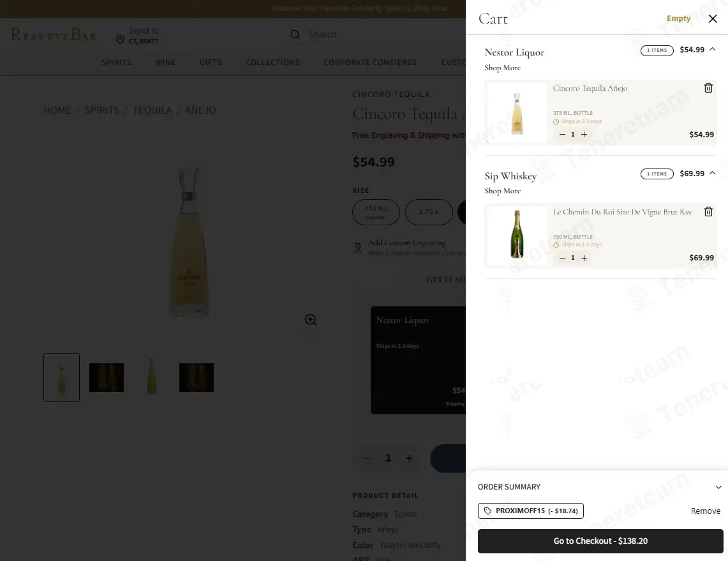Close the cart panel with X icon
The width and height of the screenshot is (728, 561).
(x=713, y=19)
